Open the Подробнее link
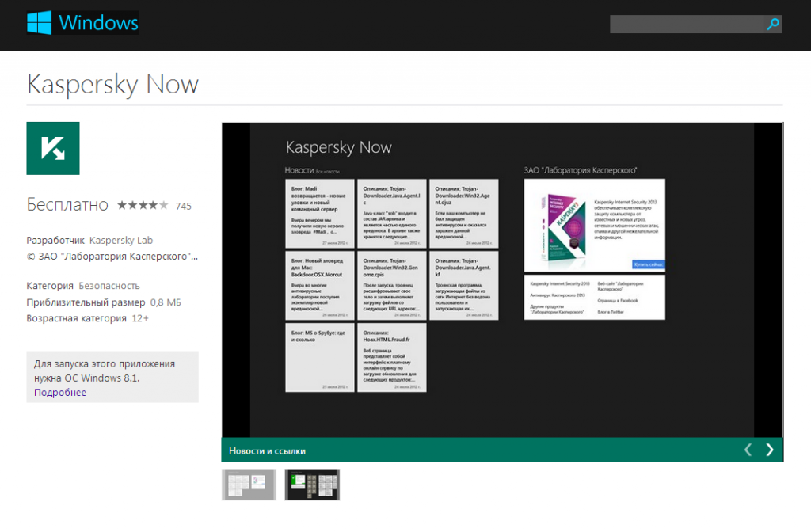This screenshot has height=532, width=811. pyautogui.click(x=60, y=393)
